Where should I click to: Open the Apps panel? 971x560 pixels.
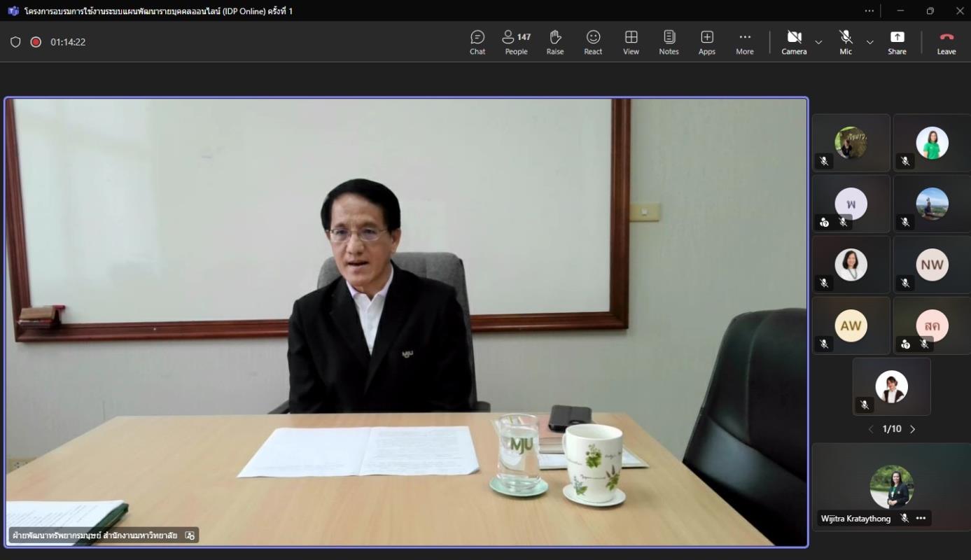tap(706, 42)
